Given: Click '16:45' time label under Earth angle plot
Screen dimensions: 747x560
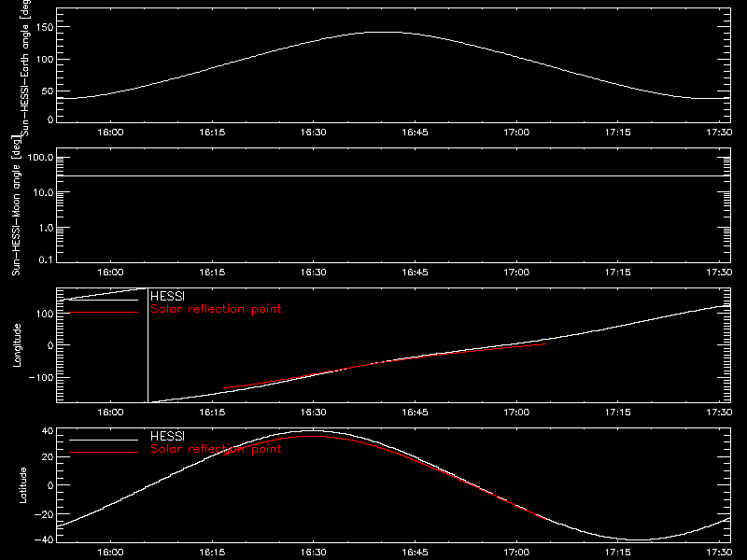Looking at the screenshot, I should click(415, 132).
